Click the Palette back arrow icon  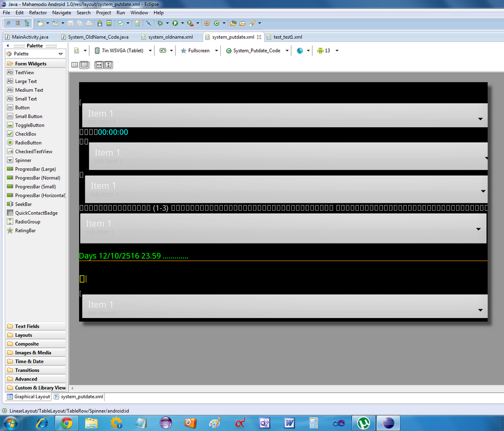coord(8,46)
